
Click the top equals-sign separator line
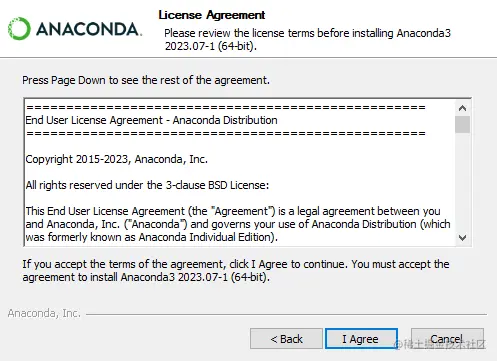(x=226, y=107)
